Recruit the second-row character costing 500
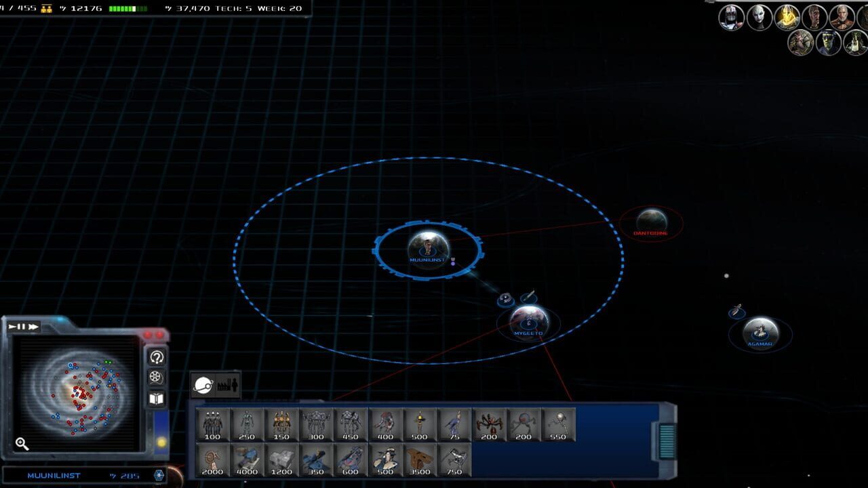 click(x=386, y=460)
